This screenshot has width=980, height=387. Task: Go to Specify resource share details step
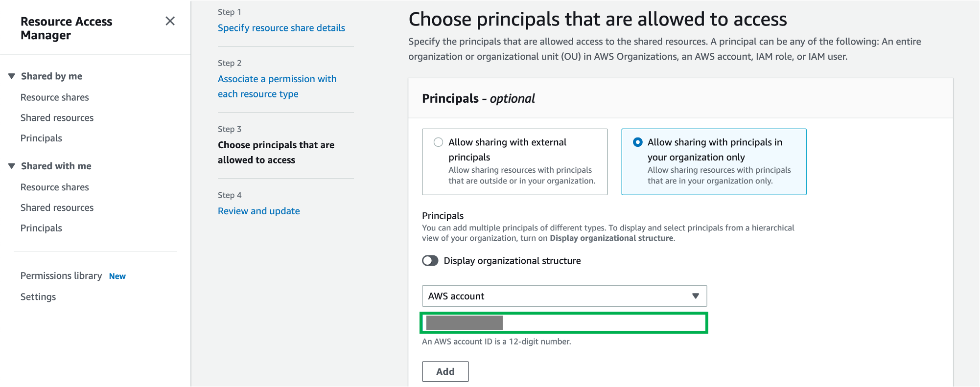(281, 28)
